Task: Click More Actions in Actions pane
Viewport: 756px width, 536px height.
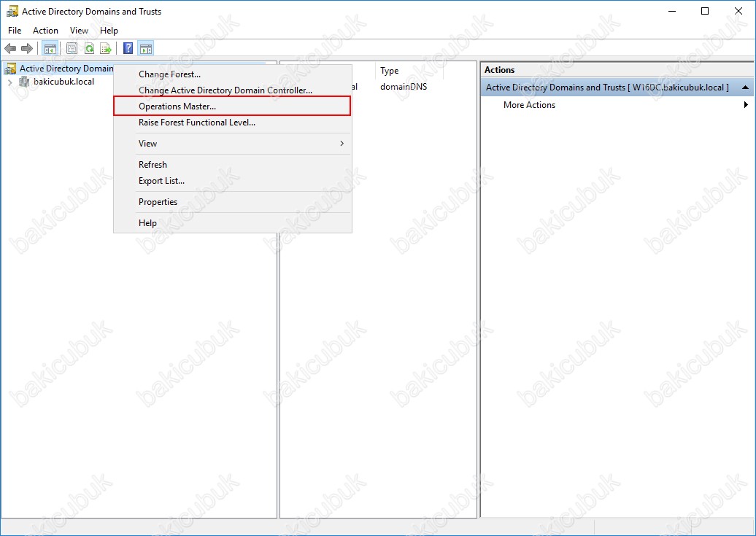Action: point(529,104)
